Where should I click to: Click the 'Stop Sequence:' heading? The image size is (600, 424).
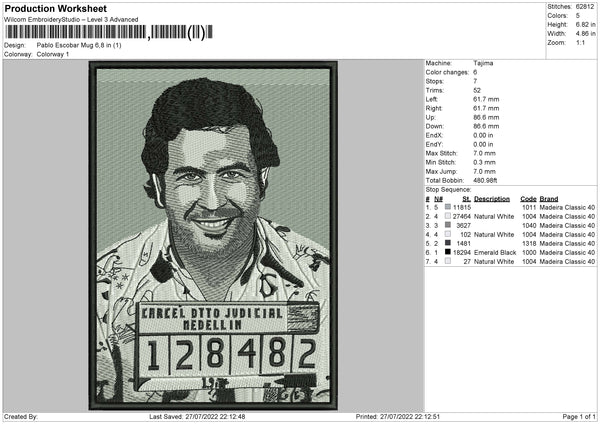[x=448, y=190]
